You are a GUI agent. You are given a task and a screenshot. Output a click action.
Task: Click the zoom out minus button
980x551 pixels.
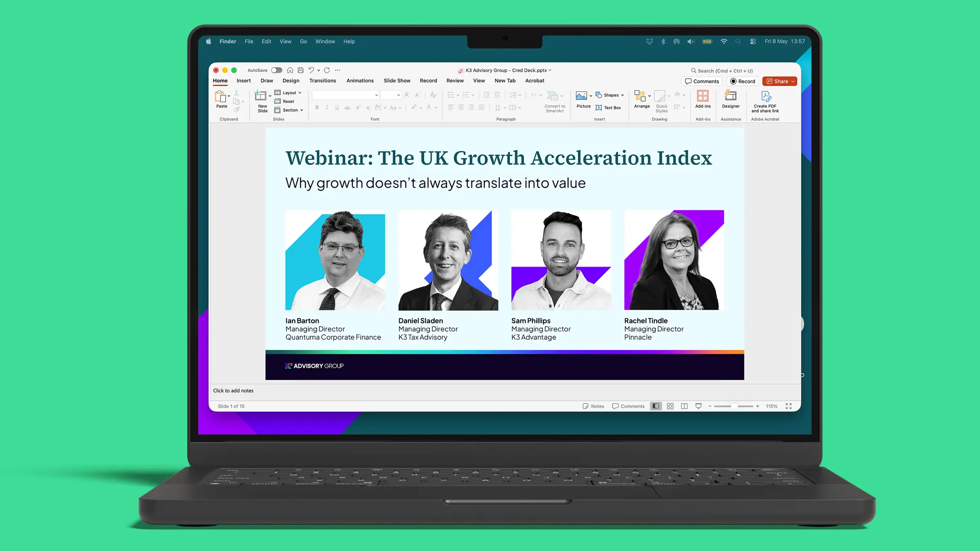(x=710, y=406)
